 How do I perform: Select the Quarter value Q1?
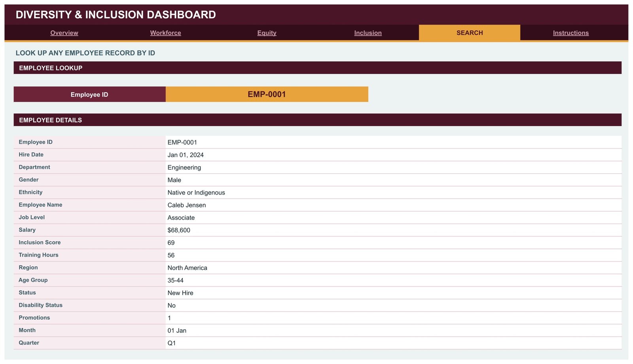pos(172,343)
